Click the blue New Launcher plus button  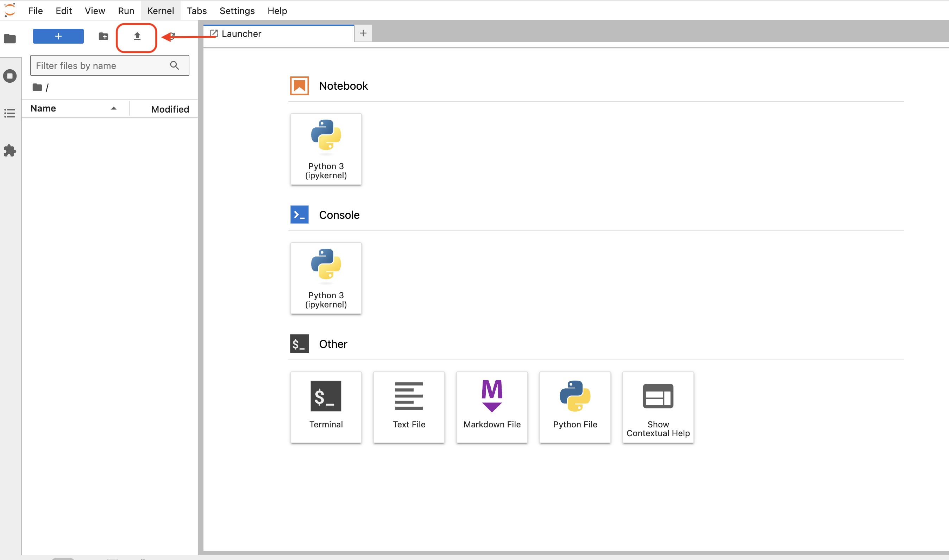58,36
